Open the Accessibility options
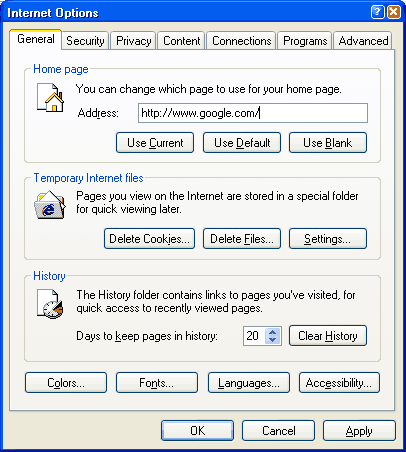The height and width of the screenshot is (452, 406). tap(339, 383)
